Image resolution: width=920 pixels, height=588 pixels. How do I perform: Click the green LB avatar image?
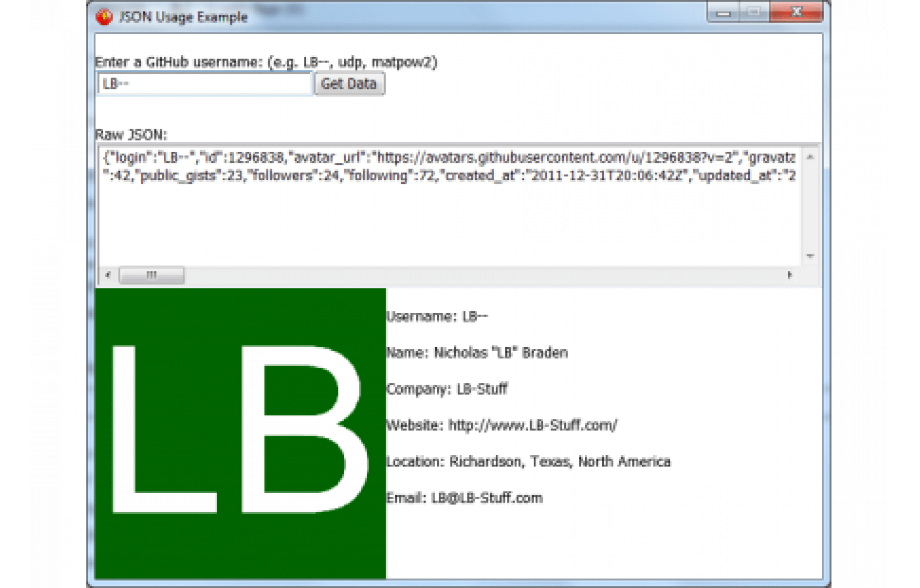click(240, 433)
